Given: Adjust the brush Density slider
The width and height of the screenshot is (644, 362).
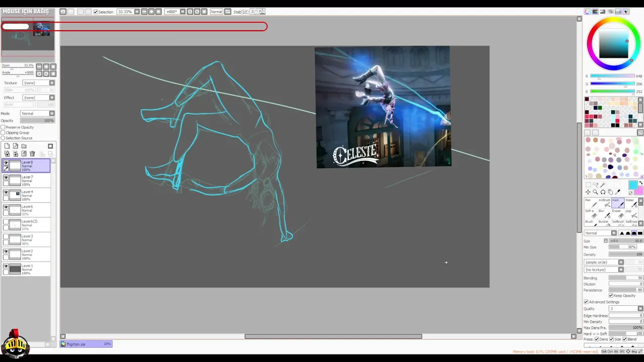Looking at the screenshot, I should pyautogui.click(x=626, y=254).
